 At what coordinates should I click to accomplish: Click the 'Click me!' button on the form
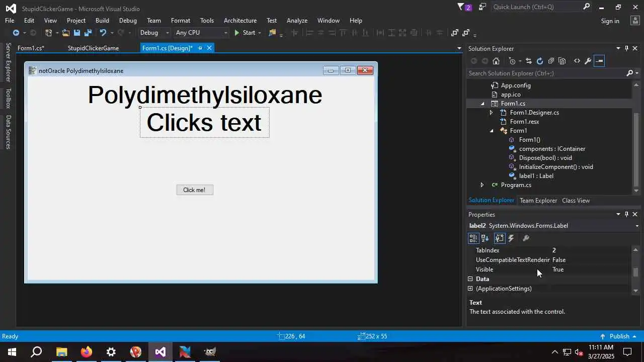pos(195,190)
